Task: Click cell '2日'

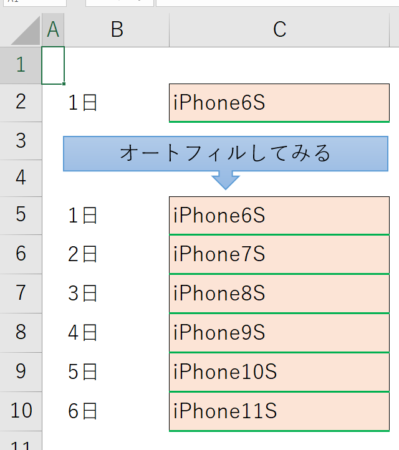Action: (x=117, y=254)
